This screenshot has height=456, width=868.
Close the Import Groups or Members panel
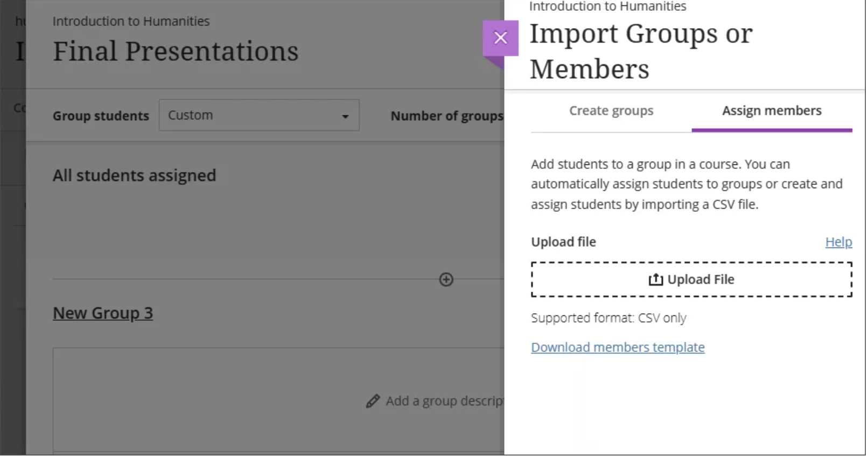pyautogui.click(x=501, y=38)
